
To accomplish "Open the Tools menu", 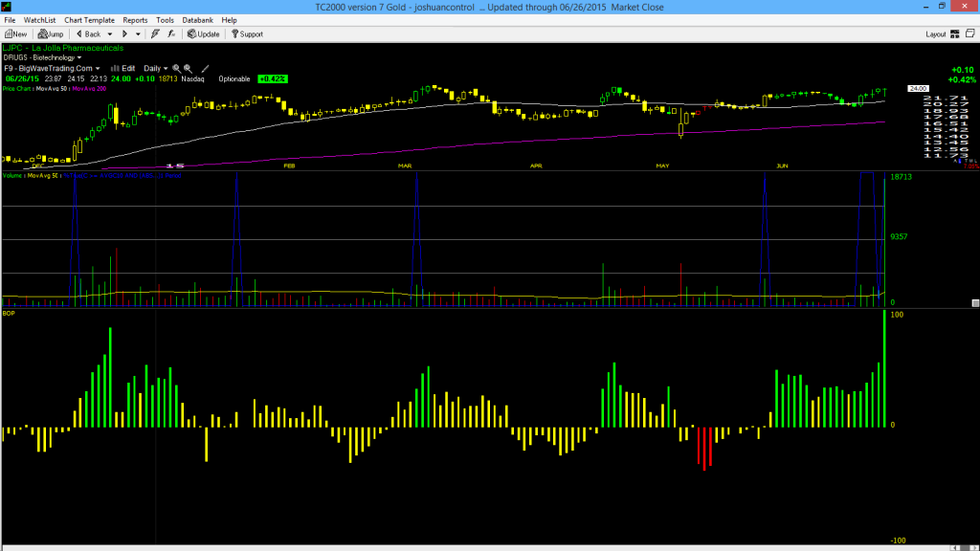I will 165,20.
